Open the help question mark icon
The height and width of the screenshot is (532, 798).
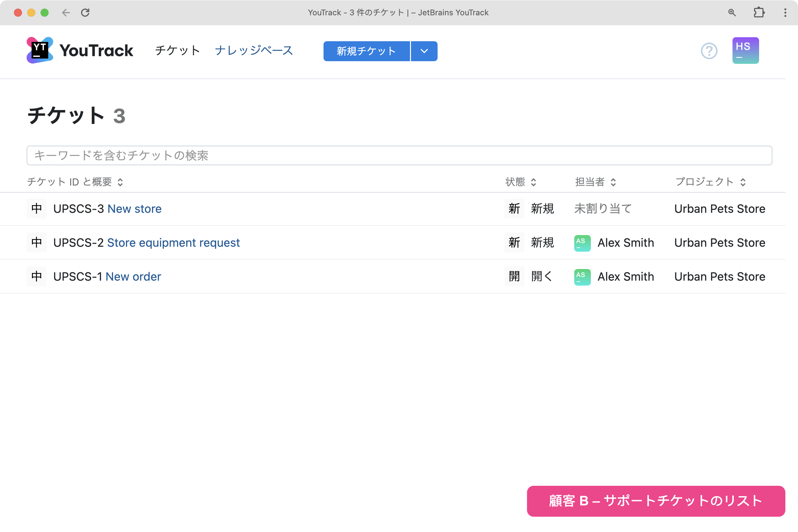point(709,51)
